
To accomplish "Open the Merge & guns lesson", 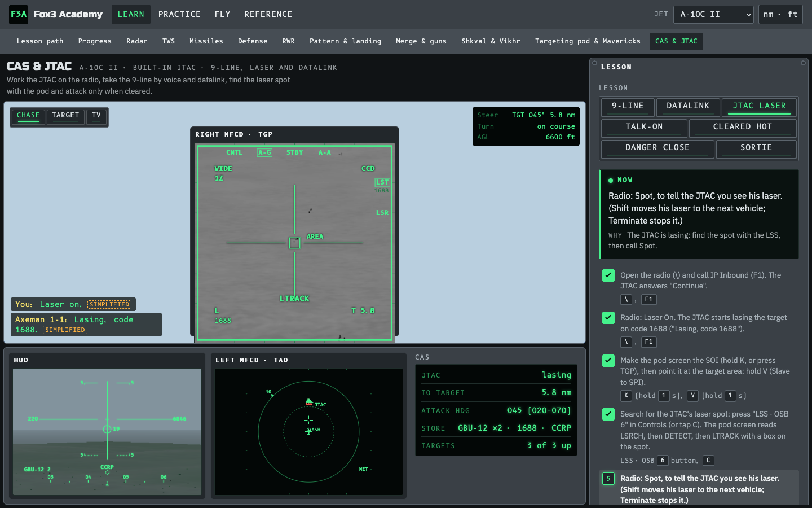I will pos(421,41).
